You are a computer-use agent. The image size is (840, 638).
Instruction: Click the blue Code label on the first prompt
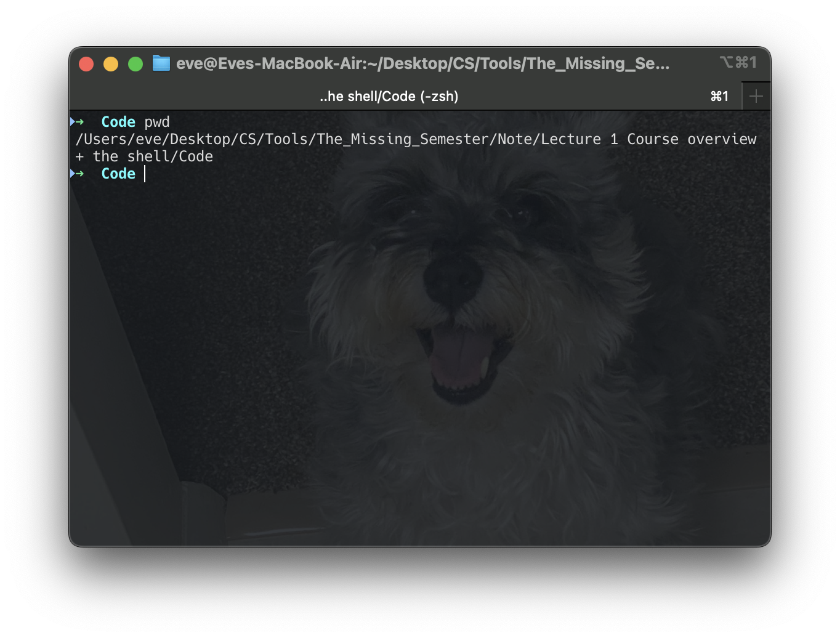click(118, 121)
